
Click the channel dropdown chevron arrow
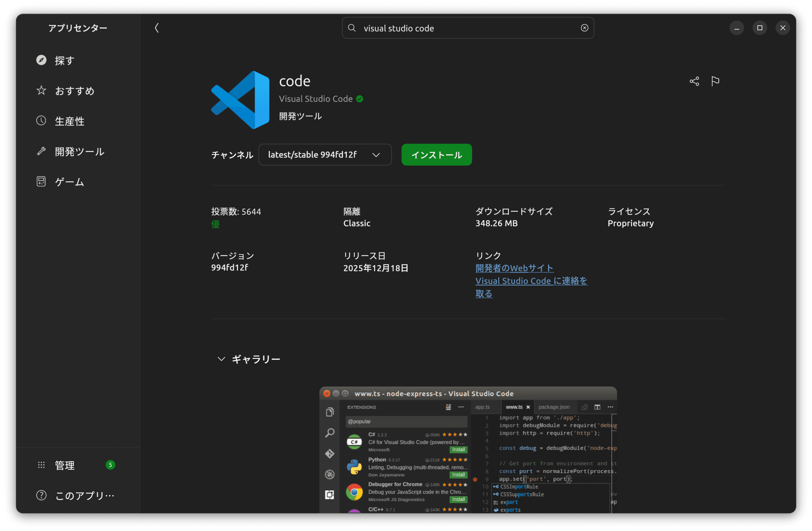point(376,155)
